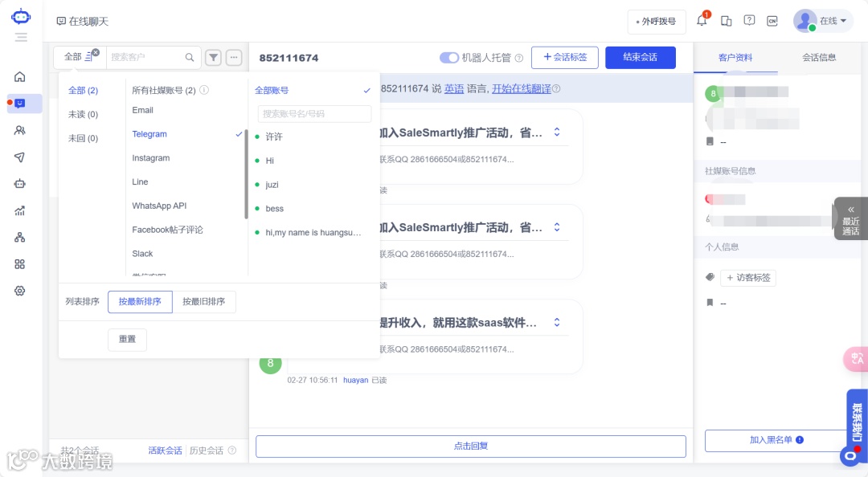Screen dimensions: 868x477
Task: Switch to 客户资料 tab
Action: (735, 58)
